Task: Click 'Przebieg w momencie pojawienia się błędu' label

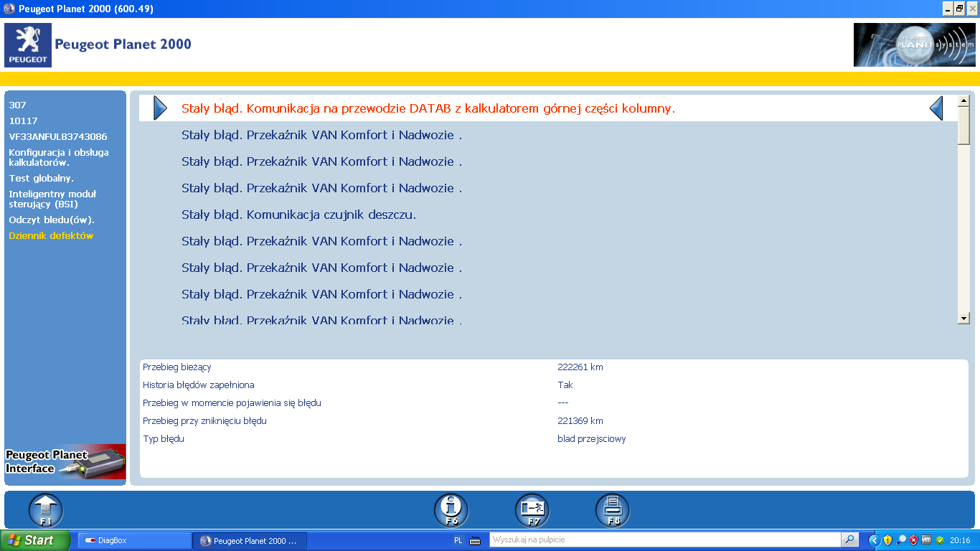Action: click(x=232, y=403)
